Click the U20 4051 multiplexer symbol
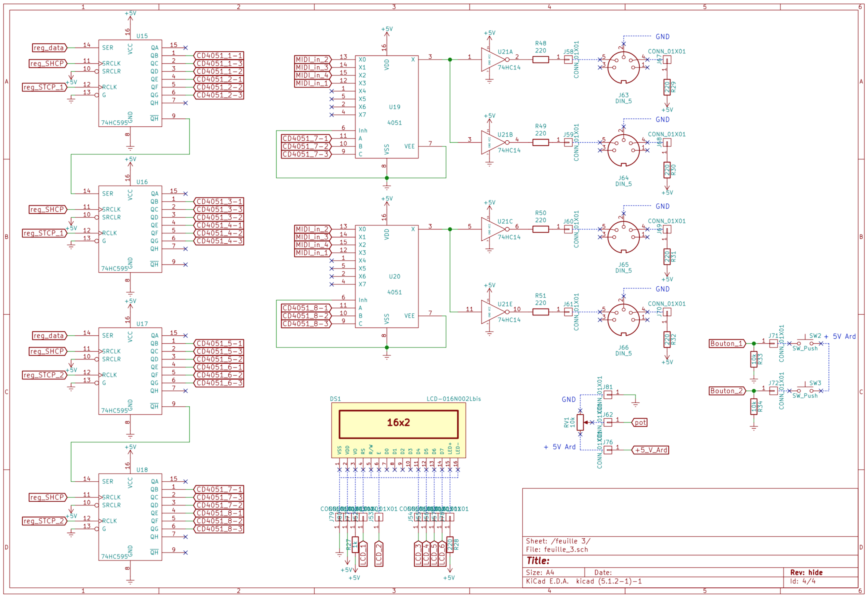Viewport: 868px width, 596px height. 386,276
